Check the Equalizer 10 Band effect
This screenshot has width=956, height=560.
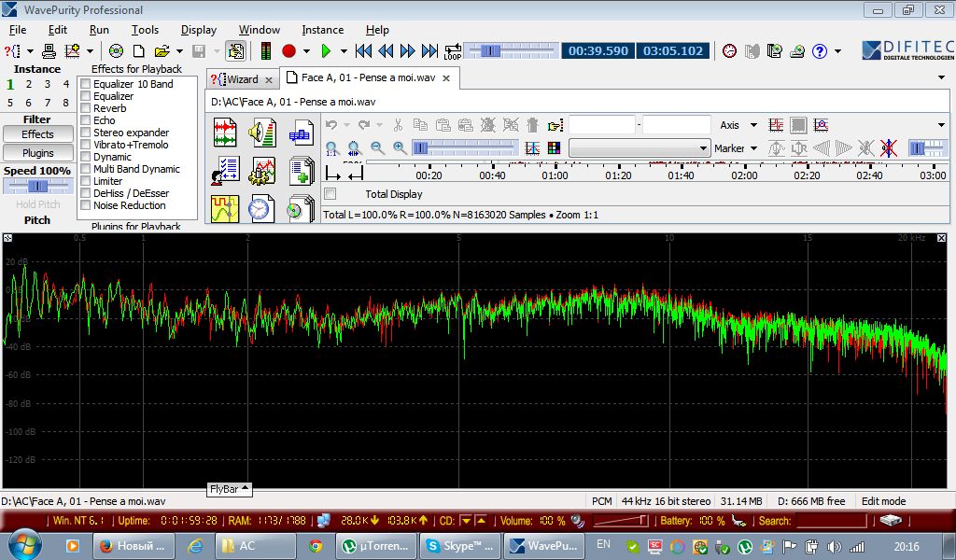click(x=86, y=84)
